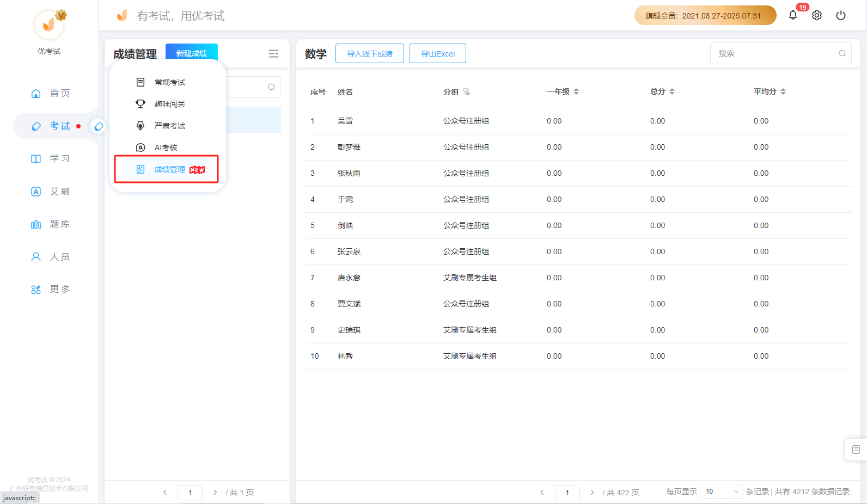The height and width of the screenshot is (504, 867).
Task: Select row with name 张秋雨
Action: 578,173
